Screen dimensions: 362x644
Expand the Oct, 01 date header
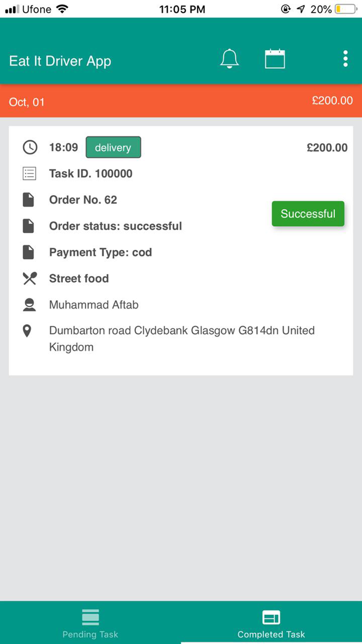pyautogui.click(x=27, y=102)
